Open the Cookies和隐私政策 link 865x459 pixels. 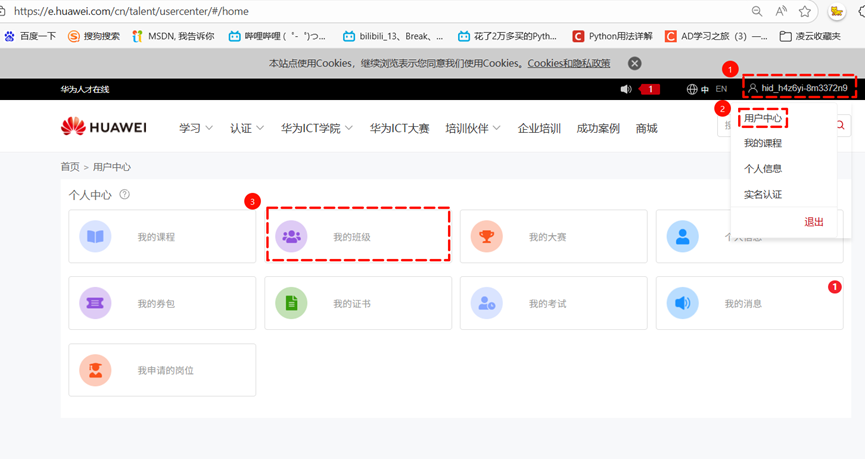[569, 63]
